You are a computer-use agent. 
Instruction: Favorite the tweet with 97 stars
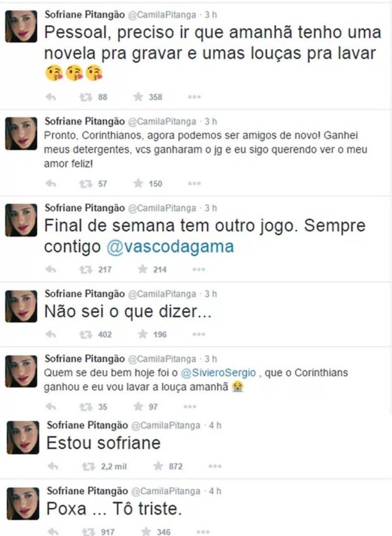(138, 406)
